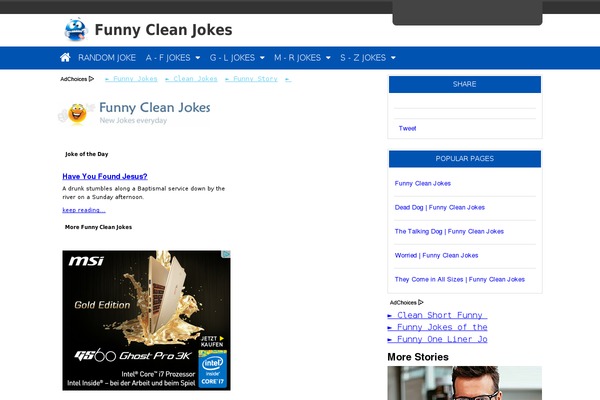Click the home icon in navigation bar
This screenshot has width=600, height=400.
tap(65, 57)
